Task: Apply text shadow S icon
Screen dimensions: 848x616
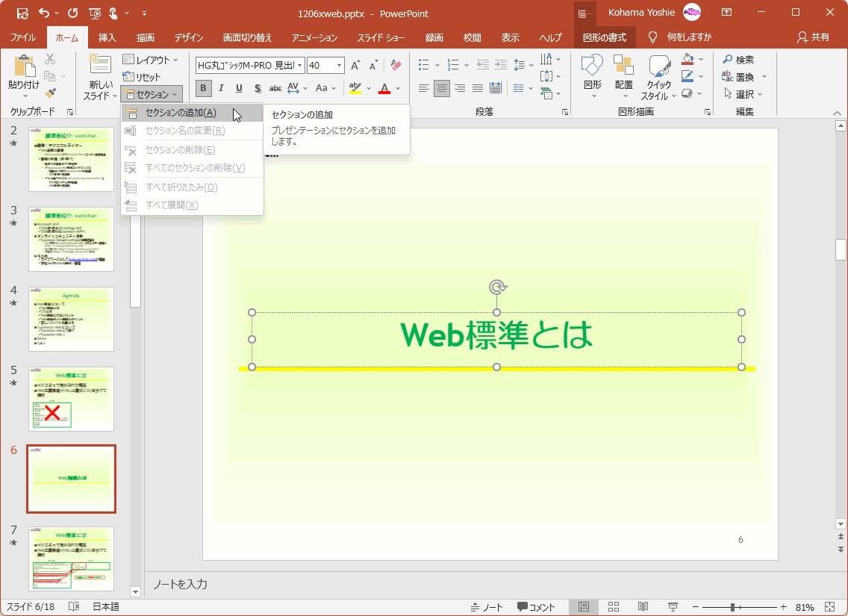Action: click(258, 88)
